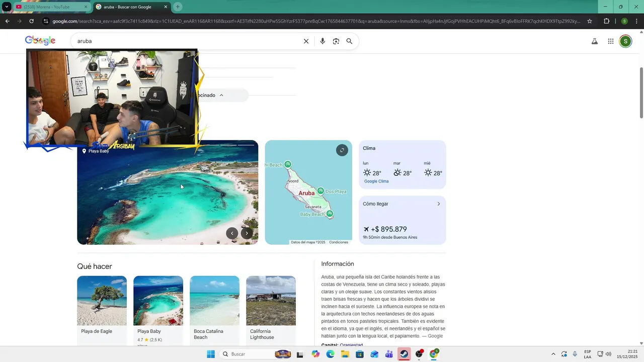Open Oranjestad capital link
Screen dimensions: 644x362
coord(351,345)
